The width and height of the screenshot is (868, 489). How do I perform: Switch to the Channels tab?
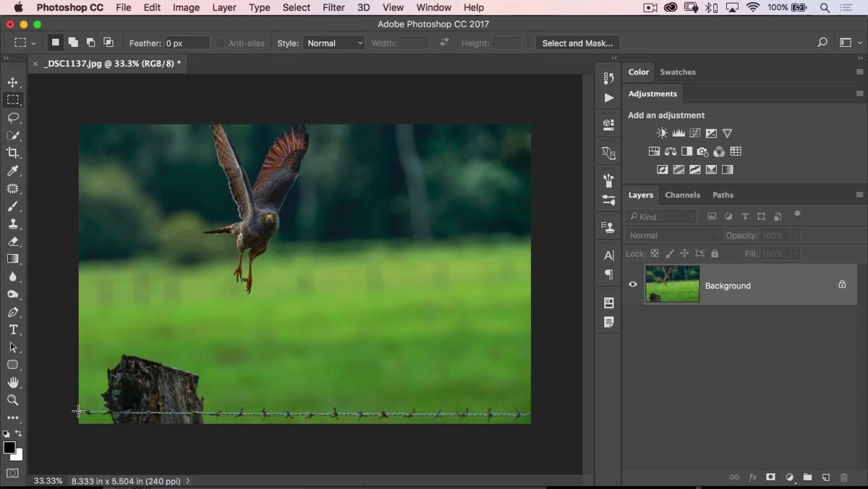coord(682,195)
